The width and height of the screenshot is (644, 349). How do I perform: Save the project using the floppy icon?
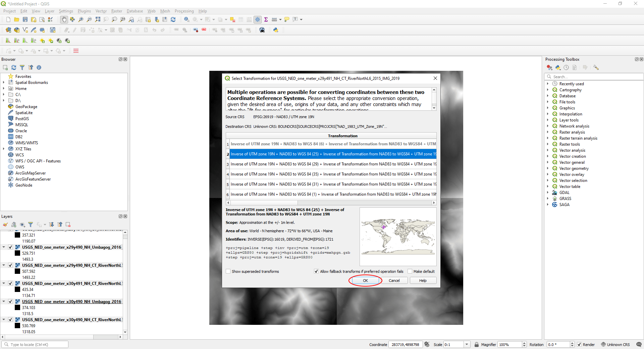coord(25,19)
